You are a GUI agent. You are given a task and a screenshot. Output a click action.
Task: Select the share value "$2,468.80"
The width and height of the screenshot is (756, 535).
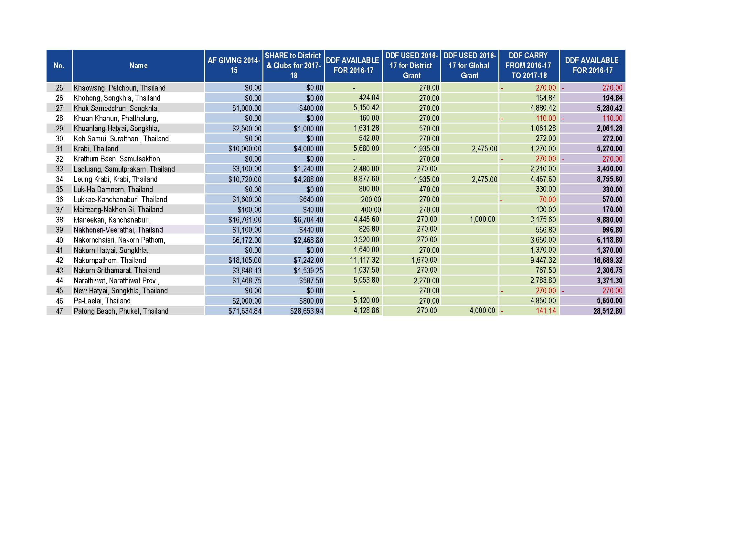(x=309, y=240)
